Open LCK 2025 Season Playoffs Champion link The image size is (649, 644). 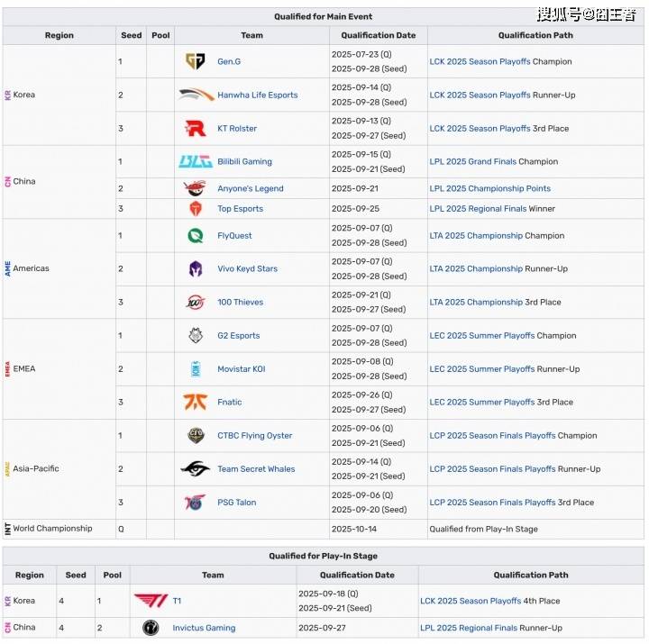[480, 61]
